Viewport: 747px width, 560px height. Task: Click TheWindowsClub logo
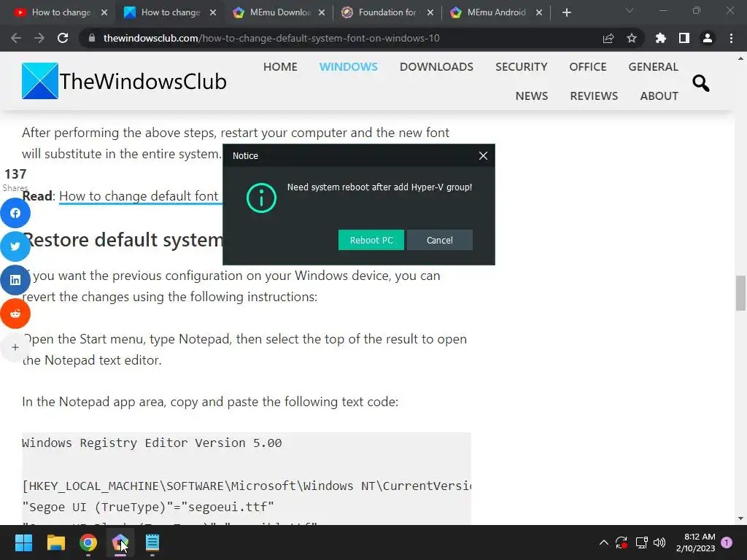(124, 81)
